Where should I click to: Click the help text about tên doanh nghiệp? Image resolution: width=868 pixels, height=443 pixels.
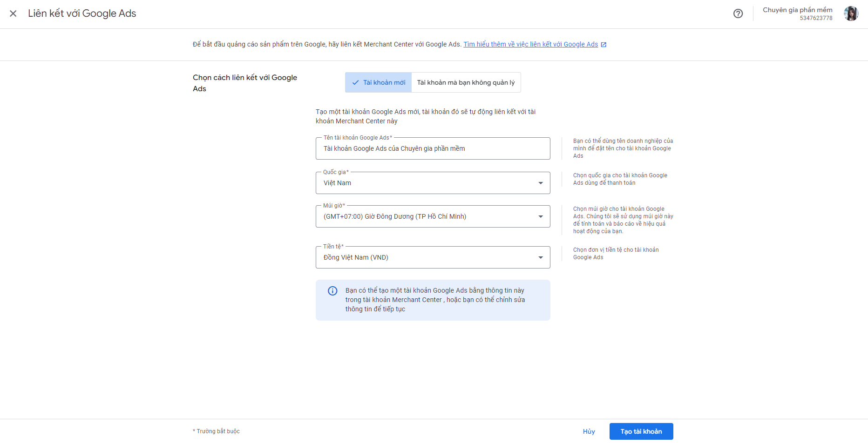pos(623,148)
